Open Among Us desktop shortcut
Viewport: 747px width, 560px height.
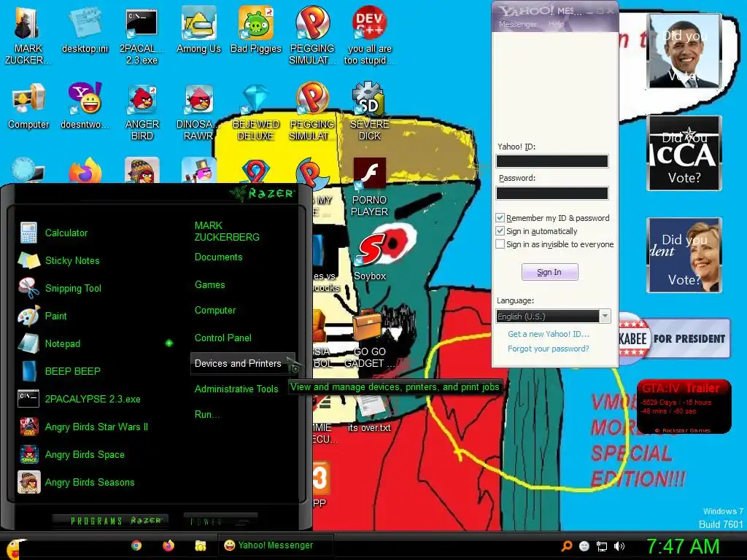click(198, 31)
